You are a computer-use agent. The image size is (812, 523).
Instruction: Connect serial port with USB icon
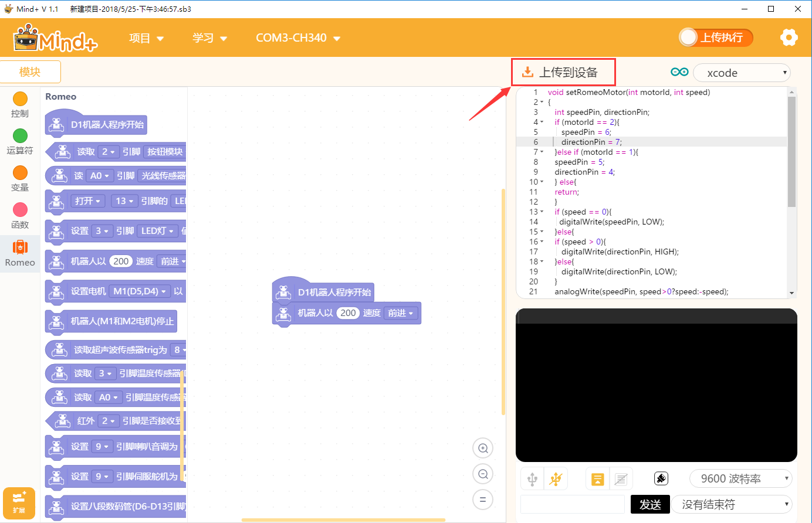(x=532, y=479)
